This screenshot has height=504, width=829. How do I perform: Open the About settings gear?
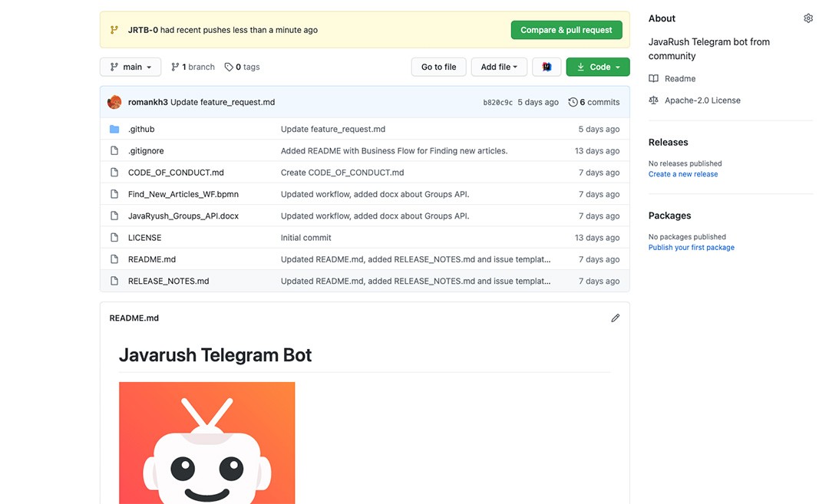[x=808, y=18]
